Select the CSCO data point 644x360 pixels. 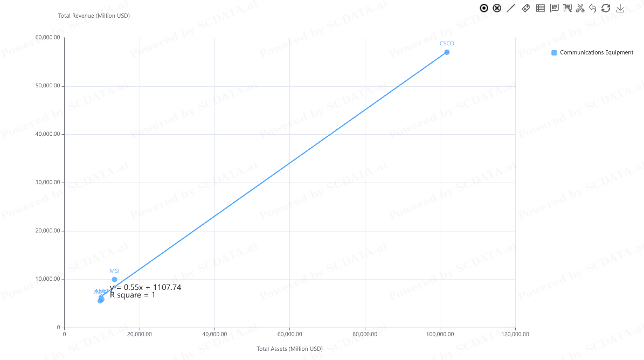pyautogui.click(x=447, y=52)
